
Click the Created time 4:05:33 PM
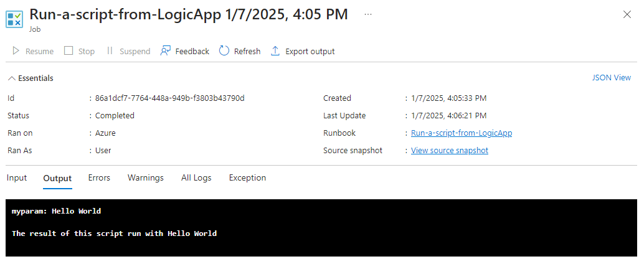click(x=449, y=98)
